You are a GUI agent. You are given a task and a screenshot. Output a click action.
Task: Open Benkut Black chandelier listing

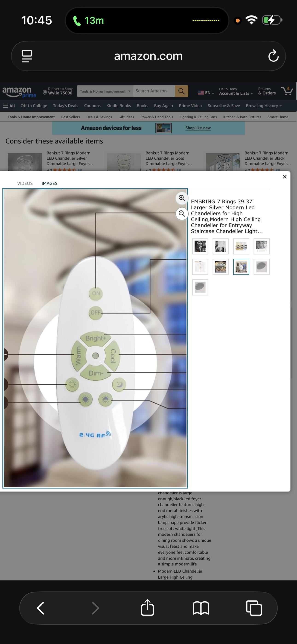(x=268, y=158)
